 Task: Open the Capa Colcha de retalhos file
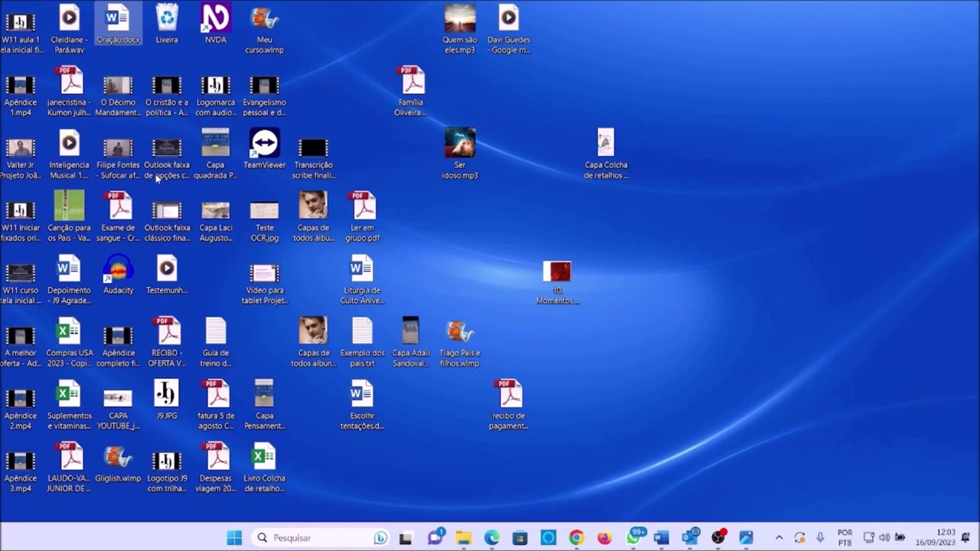click(x=606, y=155)
